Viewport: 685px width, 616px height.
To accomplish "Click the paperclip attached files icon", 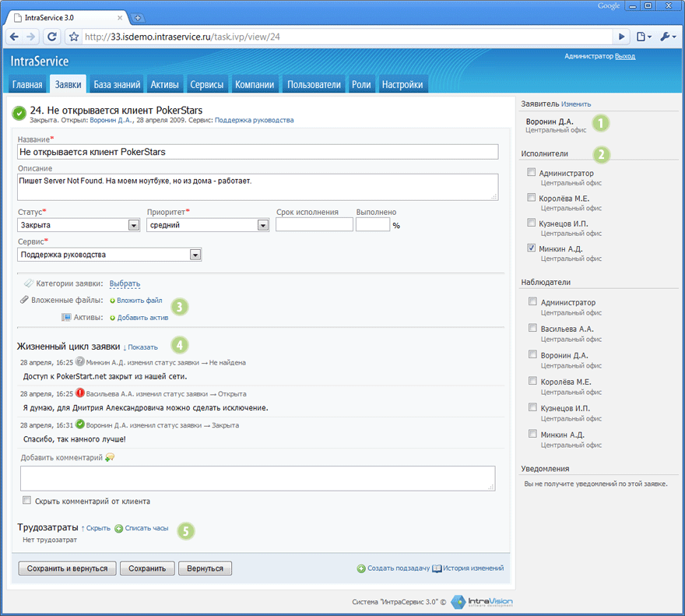I will [x=24, y=300].
